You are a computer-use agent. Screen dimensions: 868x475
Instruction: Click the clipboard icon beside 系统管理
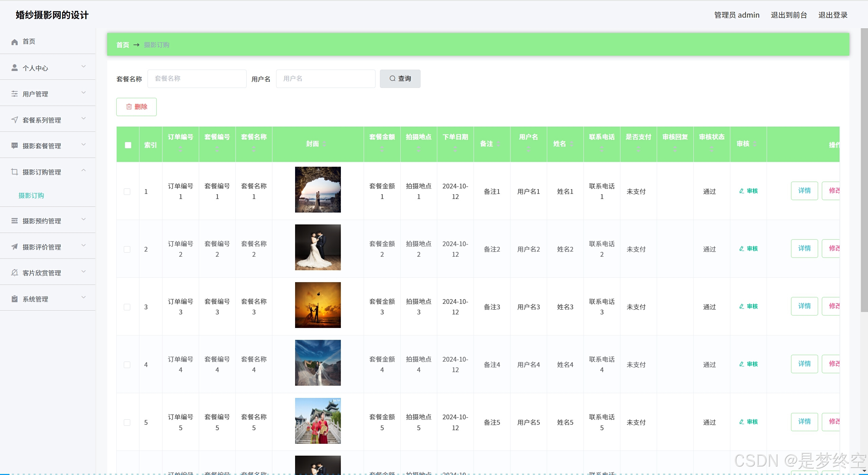pos(14,299)
